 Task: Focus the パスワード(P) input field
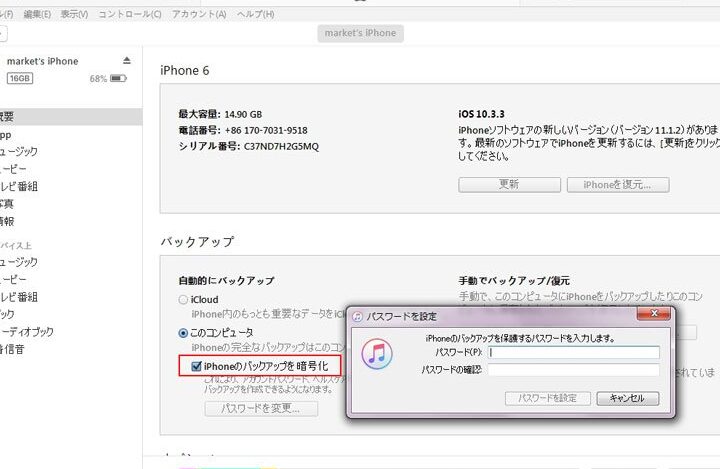click(574, 352)
